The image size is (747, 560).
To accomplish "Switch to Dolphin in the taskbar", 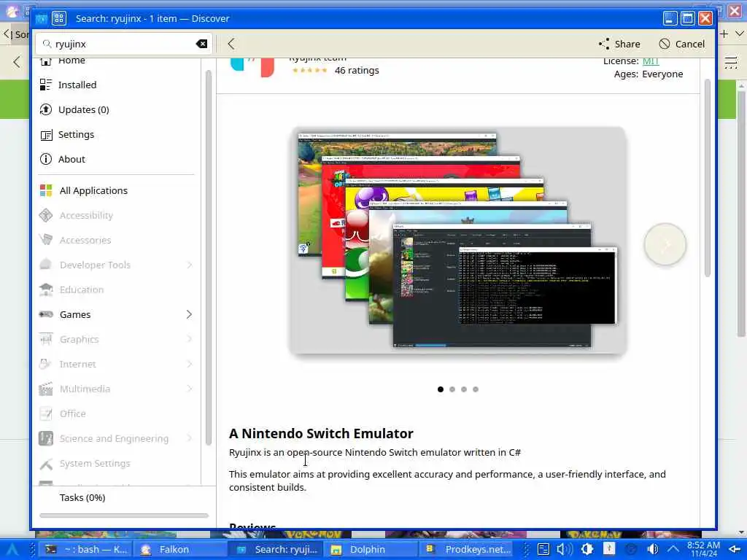I will click(371, 550).
